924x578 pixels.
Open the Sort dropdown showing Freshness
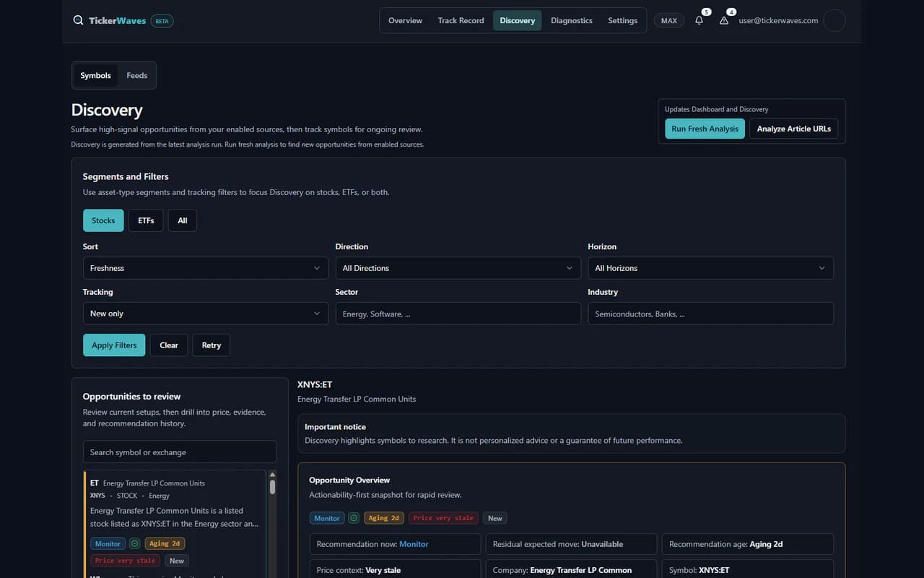(206, 268)
